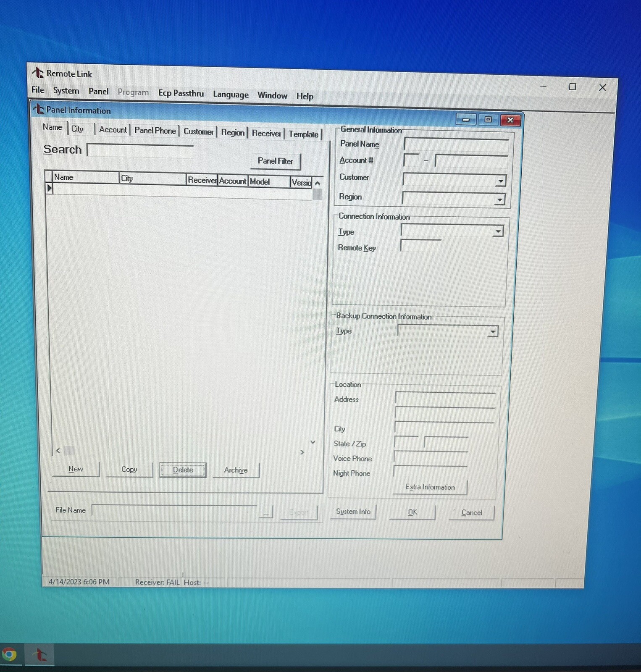Click the Remote Link taskbar icon
641x672 pixels.
pos(40,654)
